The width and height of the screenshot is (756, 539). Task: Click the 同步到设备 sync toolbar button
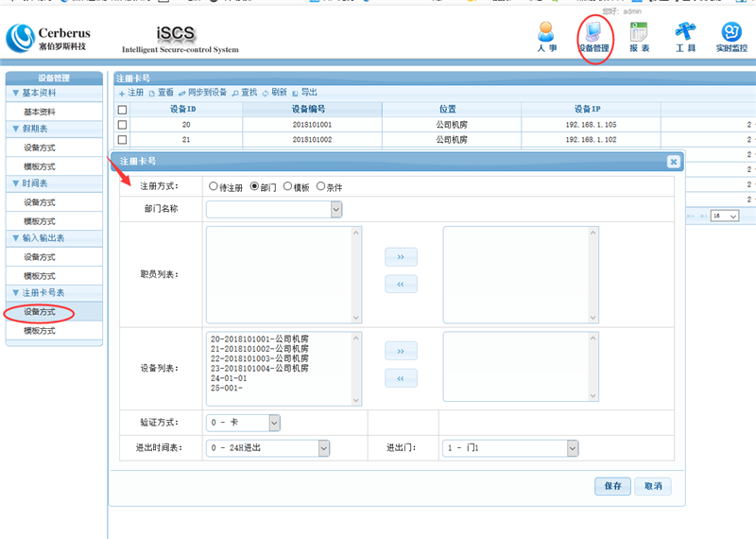click(202, 93)
